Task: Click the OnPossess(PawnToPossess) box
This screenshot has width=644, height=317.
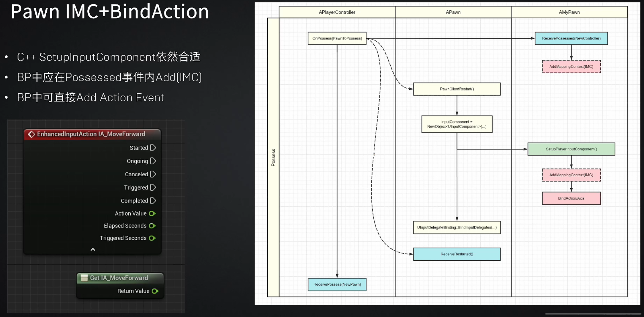Action: [x=337, y=38]
